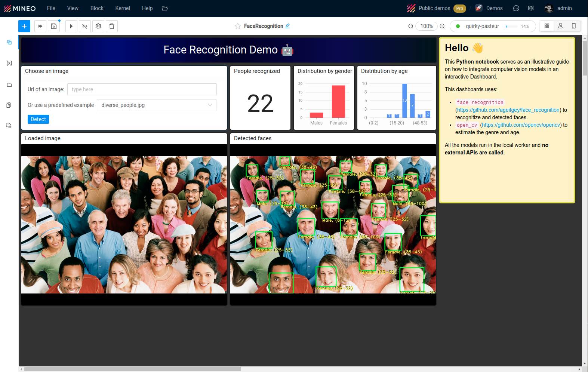
Task: Open the opencv GitHub link
Action: 521,125
